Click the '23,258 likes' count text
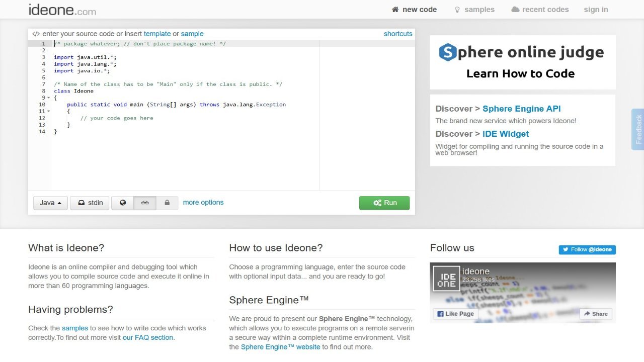644x362 pixels. pos(478,280)
